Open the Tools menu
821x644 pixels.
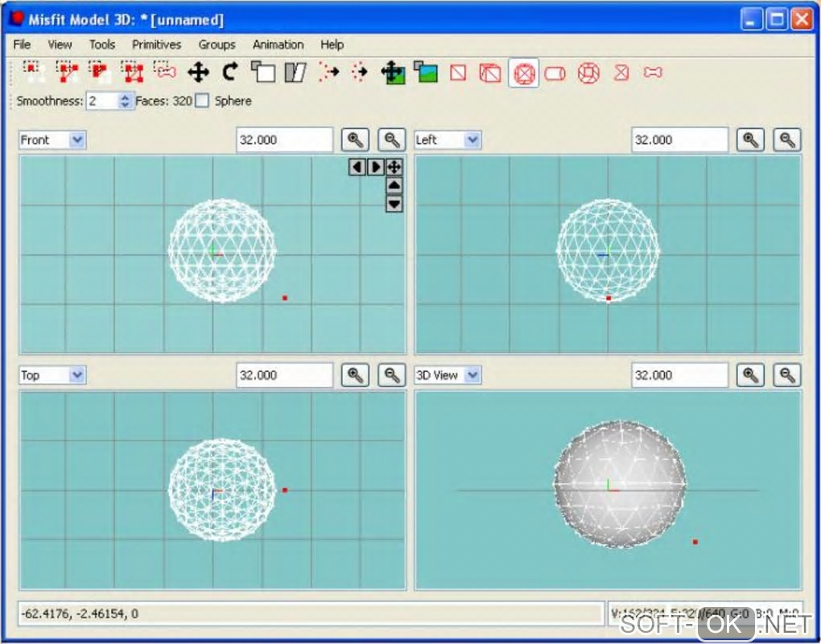[102, 44]
